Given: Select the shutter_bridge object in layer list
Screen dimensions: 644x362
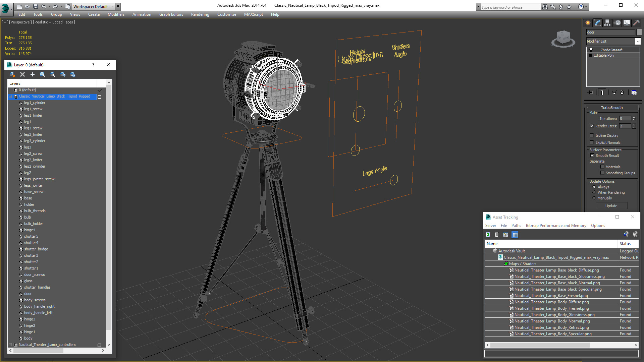Looking at the screenshot, I should pos(36,249).
